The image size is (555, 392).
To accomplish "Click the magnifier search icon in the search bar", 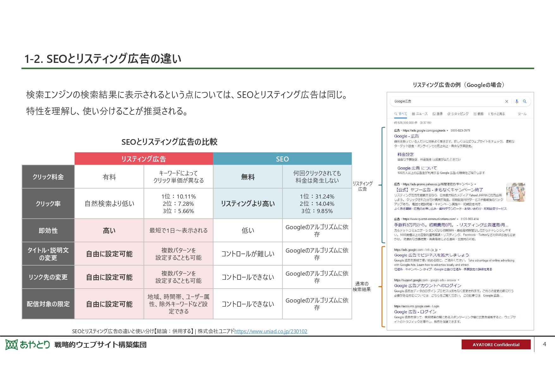I will [x=525, y=101].
